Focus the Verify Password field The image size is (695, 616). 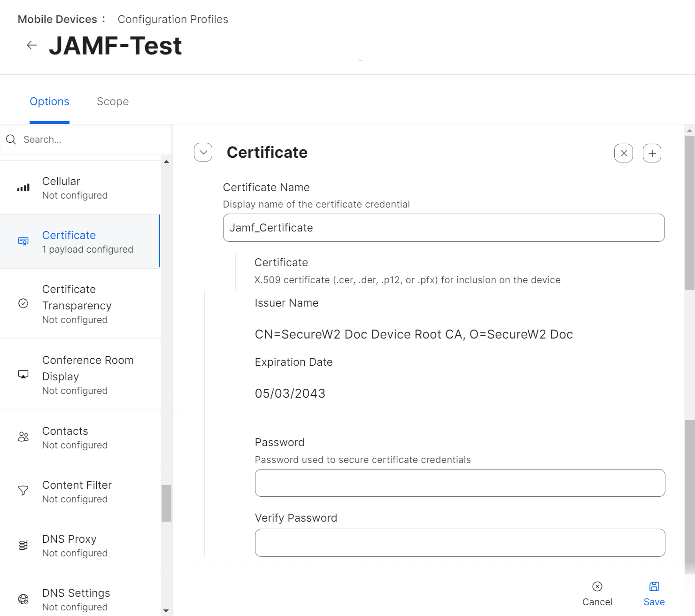point(460,543)
